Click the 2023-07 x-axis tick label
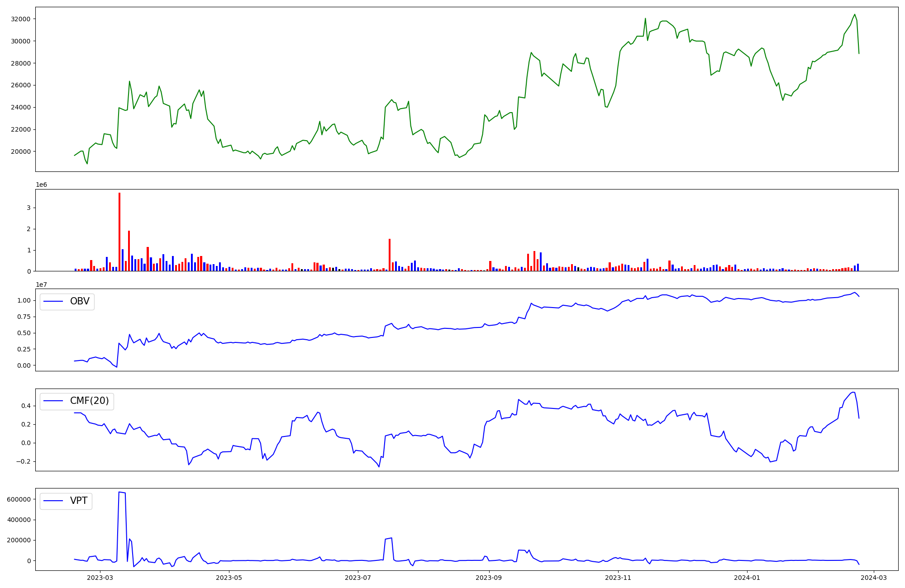 pyautogui.click(x=358, y=578)
